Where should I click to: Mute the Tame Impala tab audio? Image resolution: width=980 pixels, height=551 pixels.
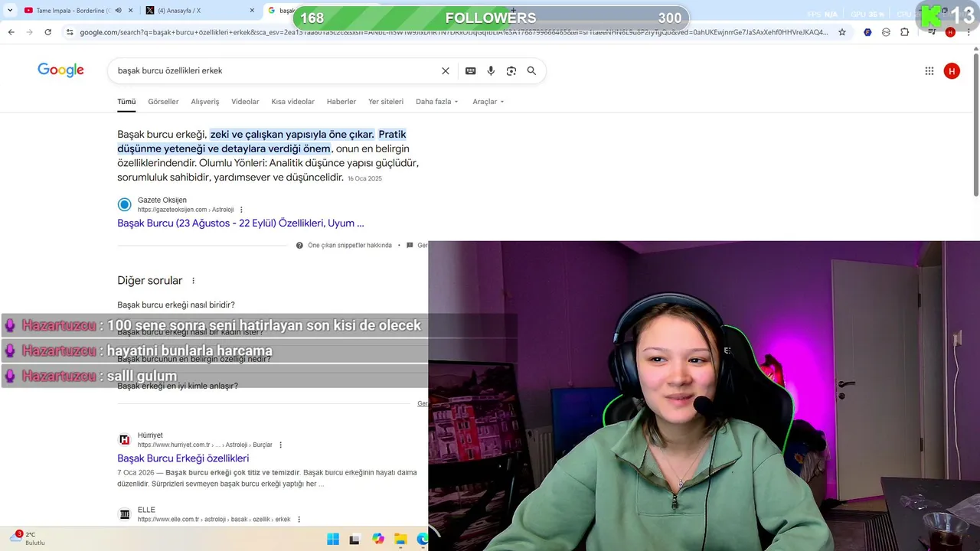click(x=118, y=11)
